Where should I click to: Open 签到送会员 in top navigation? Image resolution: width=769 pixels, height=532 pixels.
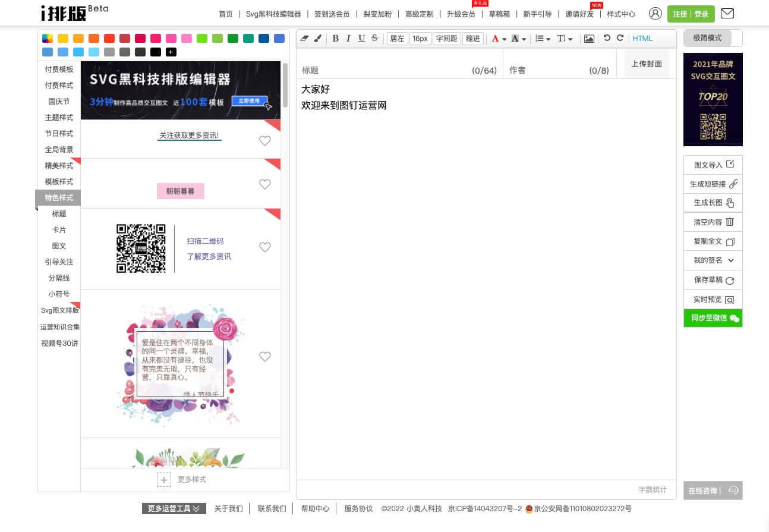tap(332, 14)
